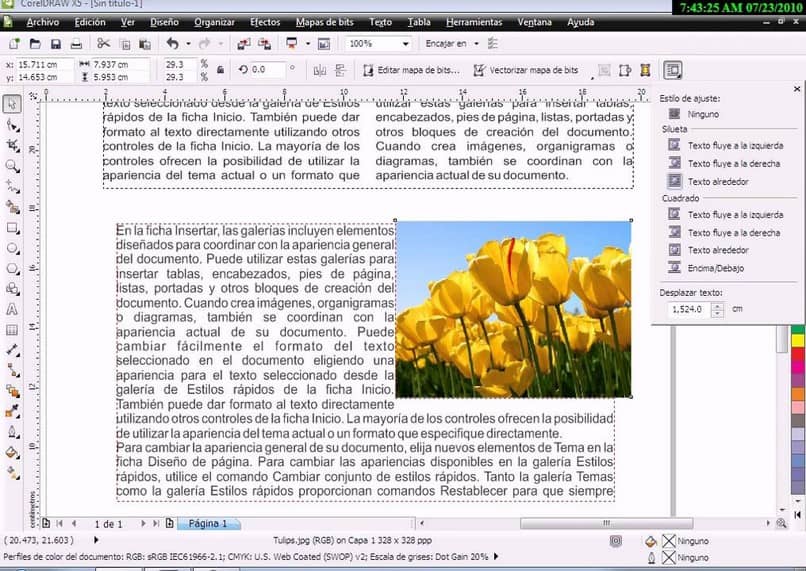
Task: Open the Mapas de bits menu
Action: (x=326, y=21)
